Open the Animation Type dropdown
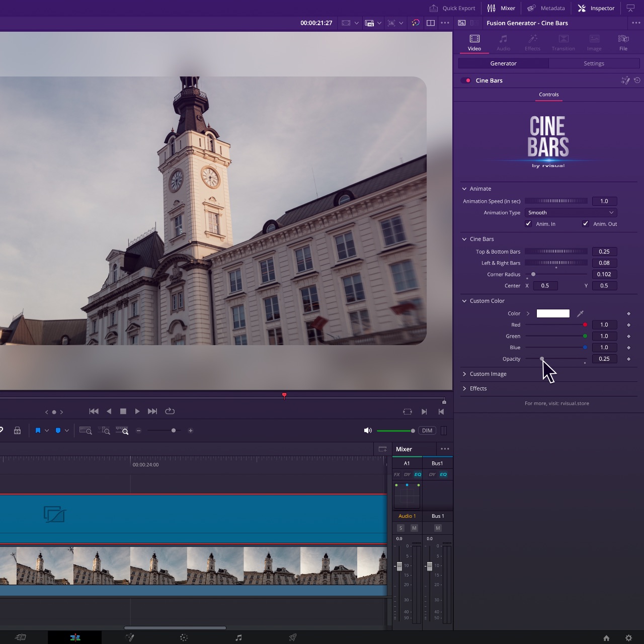644x644 pixels. point(571,213)
